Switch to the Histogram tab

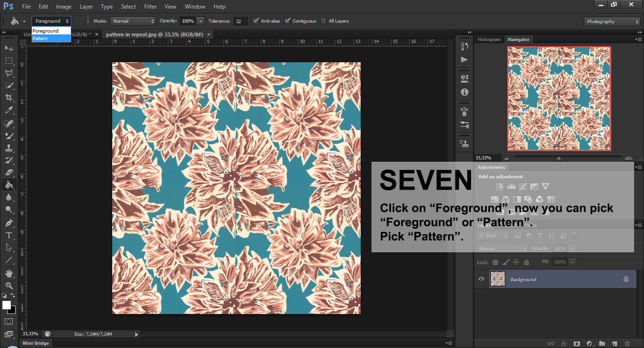tap(489, 40)
